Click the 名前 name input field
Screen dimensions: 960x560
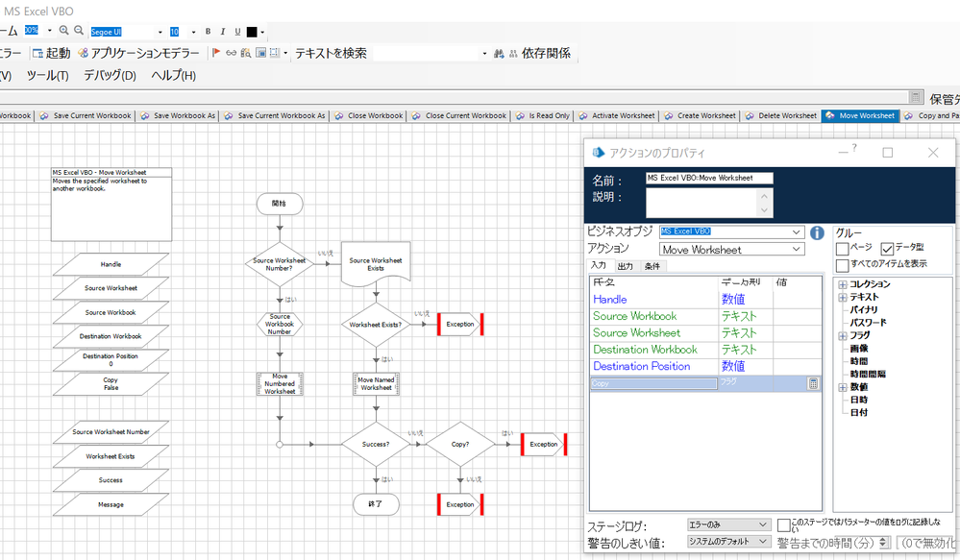[709, 178]
